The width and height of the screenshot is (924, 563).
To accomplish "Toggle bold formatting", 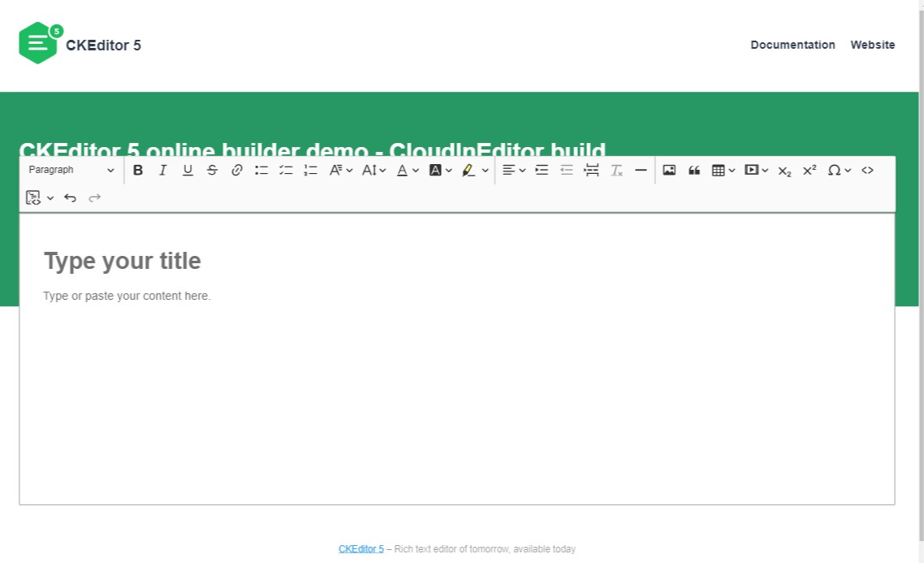I will [138, 171].
